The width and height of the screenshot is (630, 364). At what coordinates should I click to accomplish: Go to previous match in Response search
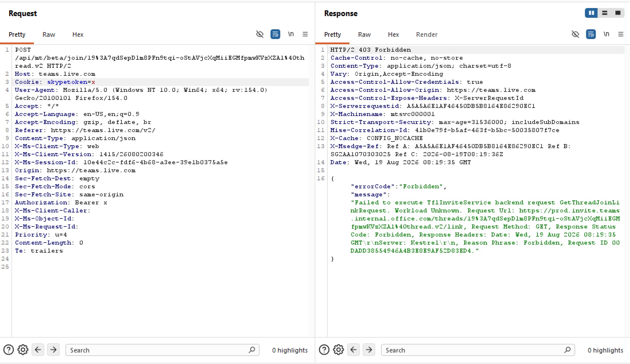353,350
